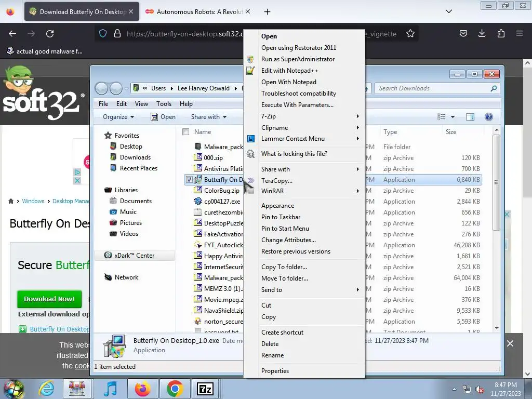Click Windows breadcrumb link on page
Image resolution: width=532 pixels, height=399 pixels.
33,201
